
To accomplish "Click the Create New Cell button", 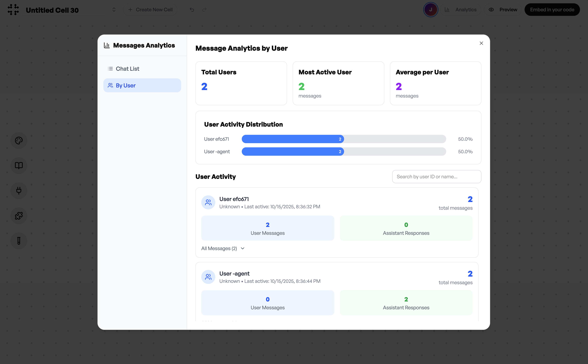I will point(150,10).
